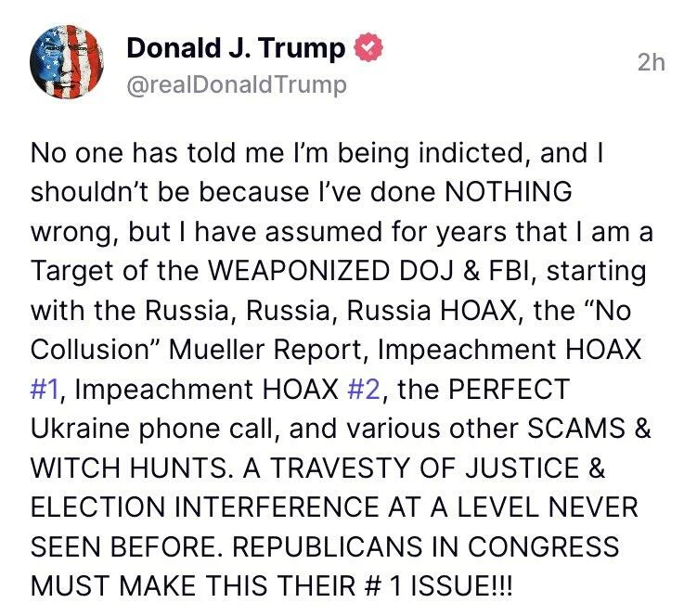
Task: Click the Mueller Report phrase
Action: click(265, 349)
